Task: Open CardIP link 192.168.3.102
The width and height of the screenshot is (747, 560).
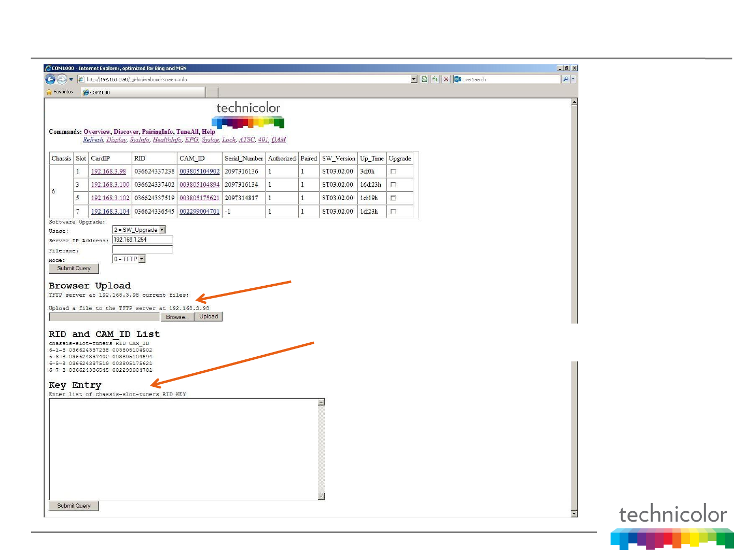Action: click(110, 198)
